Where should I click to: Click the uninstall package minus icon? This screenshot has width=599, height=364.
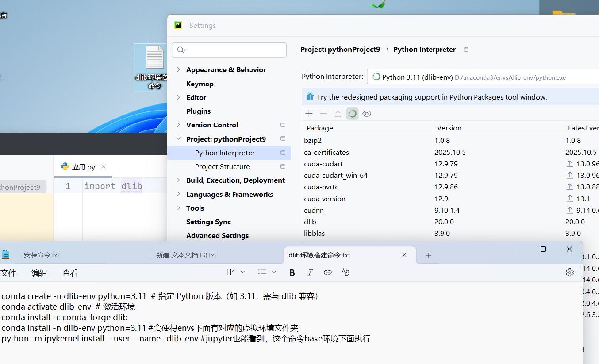pos(323,114)
